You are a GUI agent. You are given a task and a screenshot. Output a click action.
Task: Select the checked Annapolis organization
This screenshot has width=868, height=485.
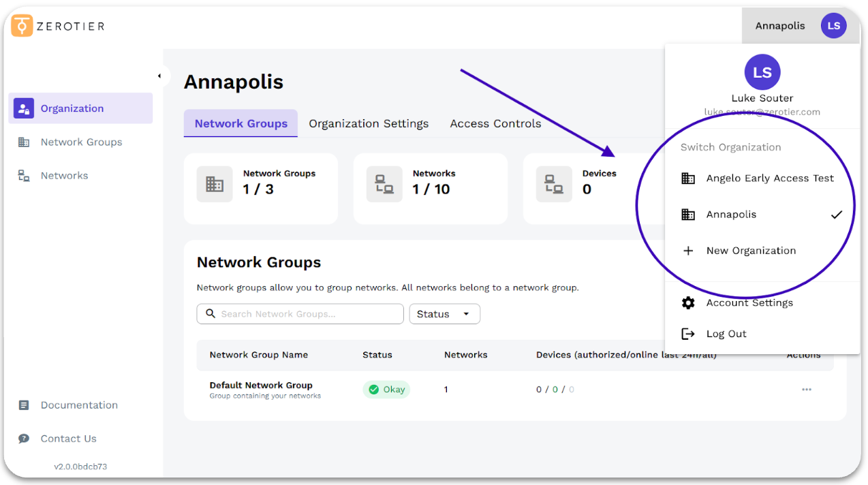(731, 215)
